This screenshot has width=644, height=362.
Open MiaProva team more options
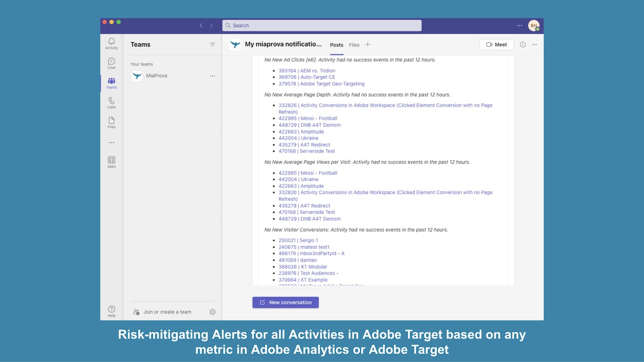pos(213,76)
